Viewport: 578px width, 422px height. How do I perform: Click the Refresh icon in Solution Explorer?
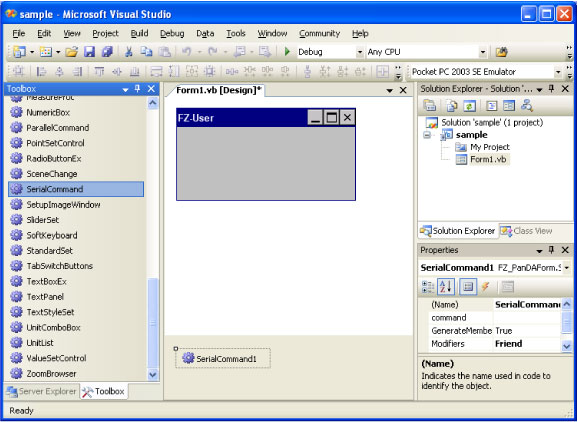[x=469, y=106]
